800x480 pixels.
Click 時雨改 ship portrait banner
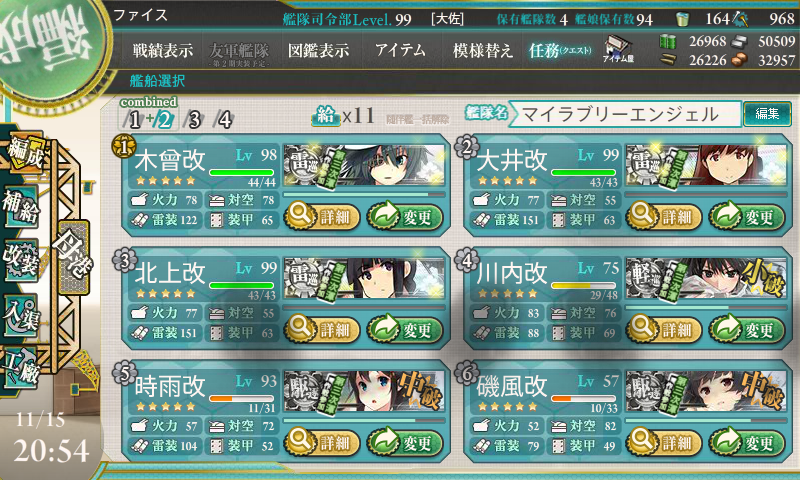point(364,392)
